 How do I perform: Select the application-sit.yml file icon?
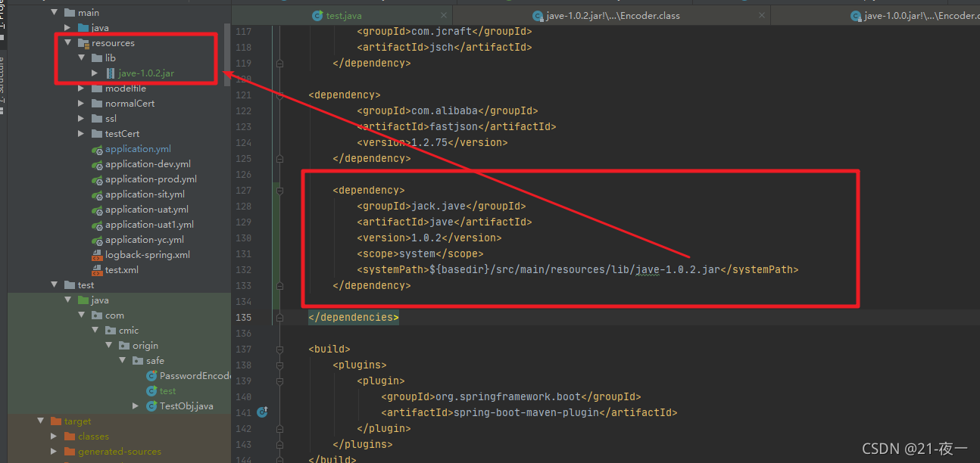97,194
